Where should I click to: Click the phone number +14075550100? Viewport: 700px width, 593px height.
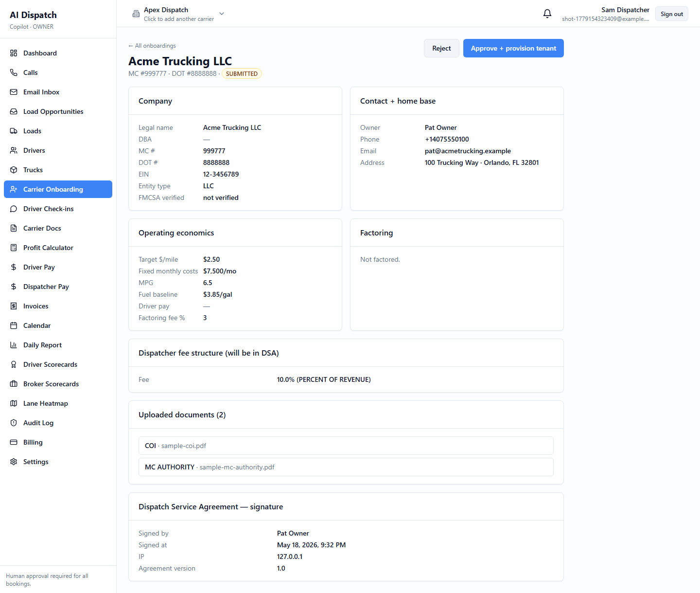click(447, 139)
